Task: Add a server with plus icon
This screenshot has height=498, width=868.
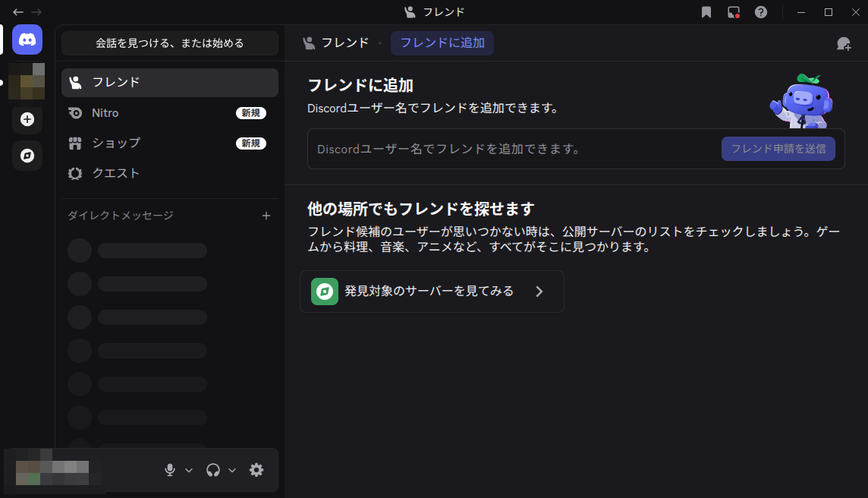Action: (27, 119)
